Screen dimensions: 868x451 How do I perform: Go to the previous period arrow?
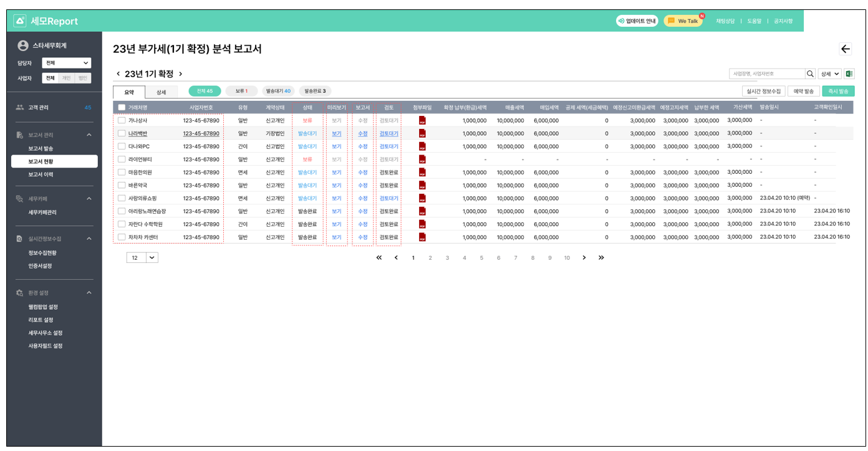[x=118, y=74]
